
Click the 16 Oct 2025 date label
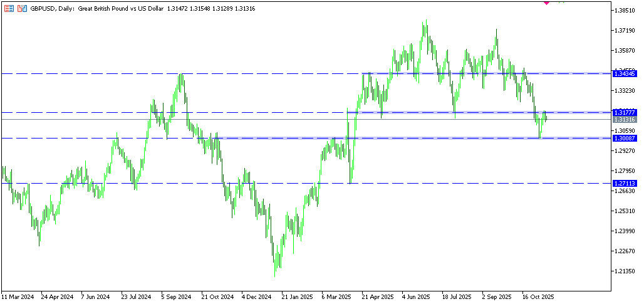[538, 296]
